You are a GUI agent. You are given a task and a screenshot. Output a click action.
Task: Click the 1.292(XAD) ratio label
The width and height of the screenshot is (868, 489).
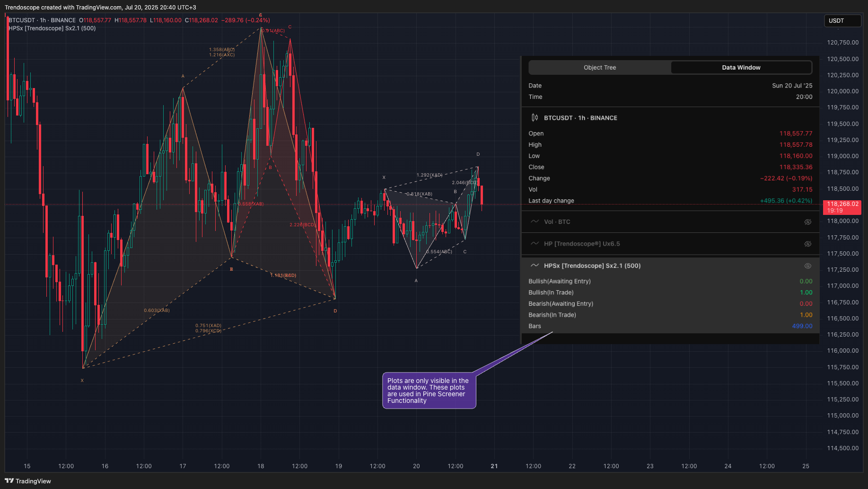[x=430, y=175]
